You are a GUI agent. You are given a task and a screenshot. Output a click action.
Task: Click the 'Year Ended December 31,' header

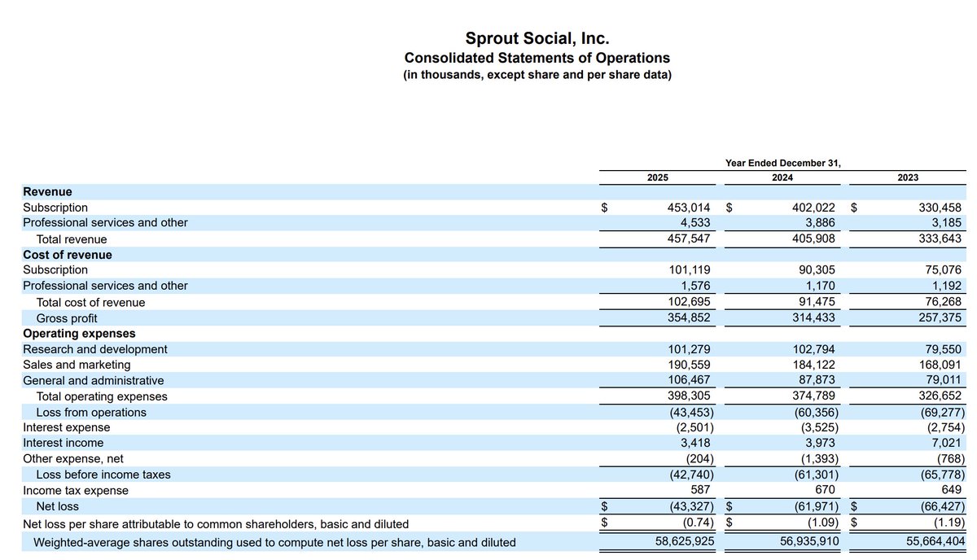[783, 163]
